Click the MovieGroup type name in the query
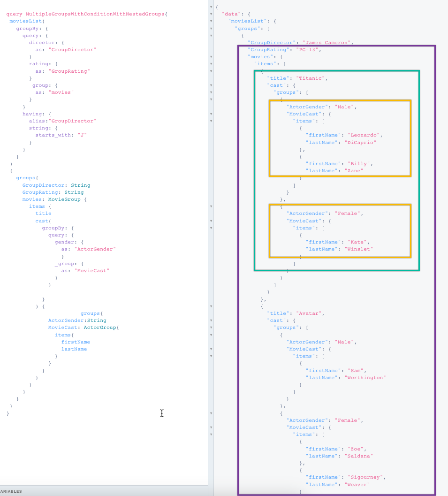Screen dimensions: 448x496 [x=65, y=199]
